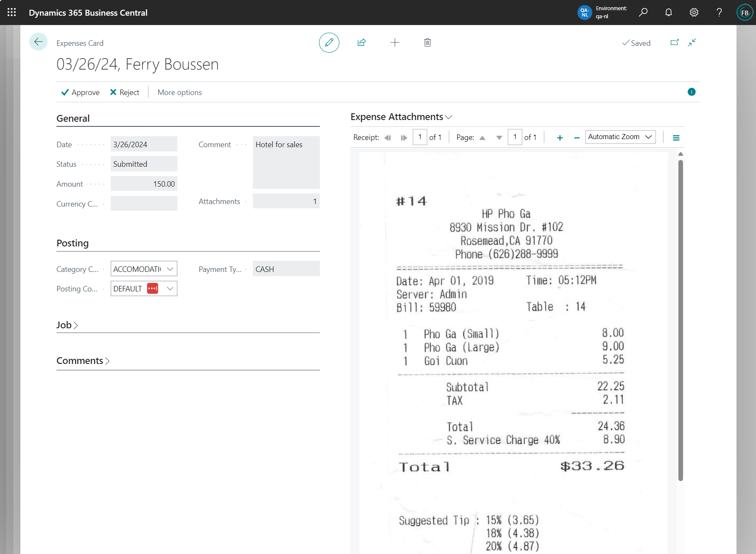Open the Dynamics 365 app launcher grid
This screenshot has width=756, height=554.
[x=11, y=12]
